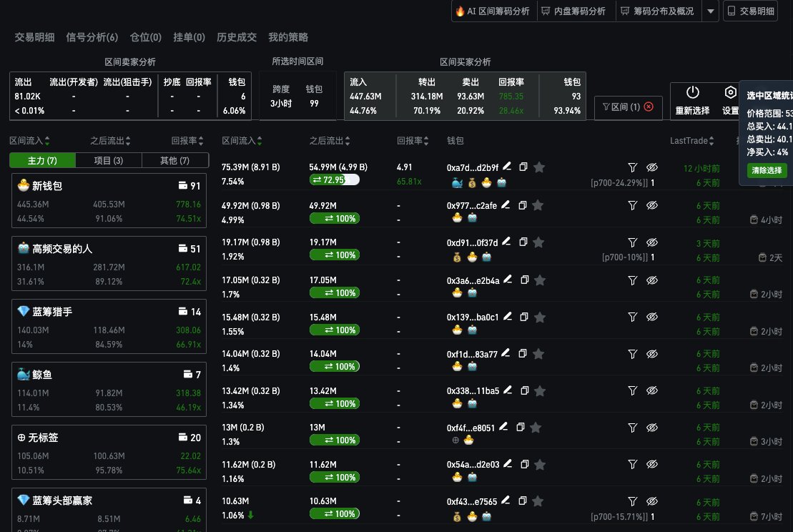Click the 重新选择 power icon

coord(692,92)
